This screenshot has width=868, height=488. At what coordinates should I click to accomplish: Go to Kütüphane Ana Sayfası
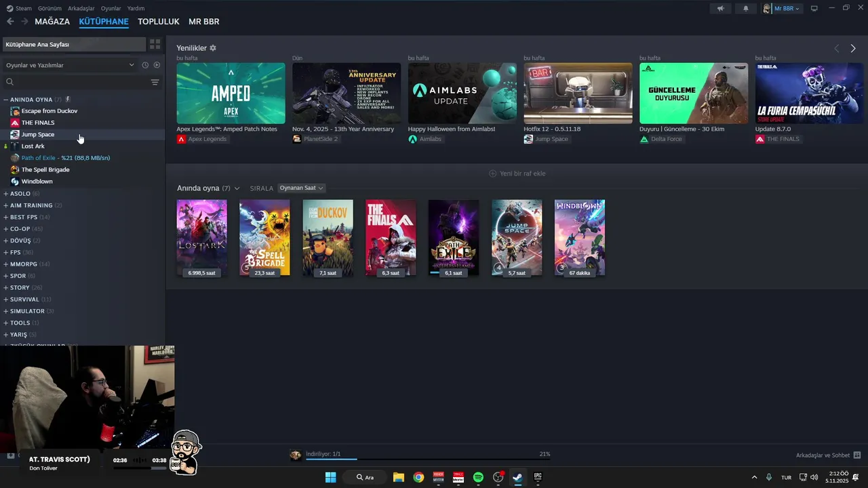click(73, 44)
